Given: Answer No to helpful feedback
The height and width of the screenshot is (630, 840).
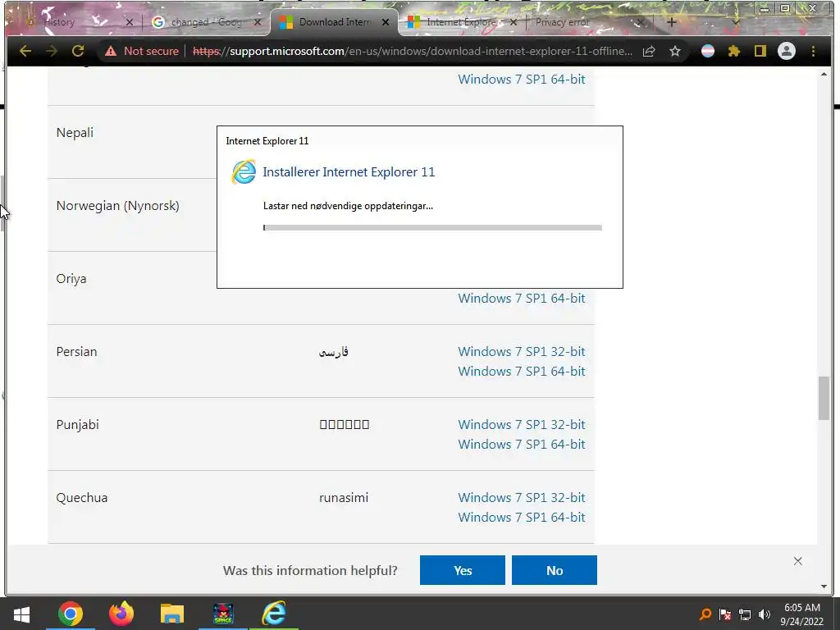Looking at the screenshot, I should click(555, 570).
